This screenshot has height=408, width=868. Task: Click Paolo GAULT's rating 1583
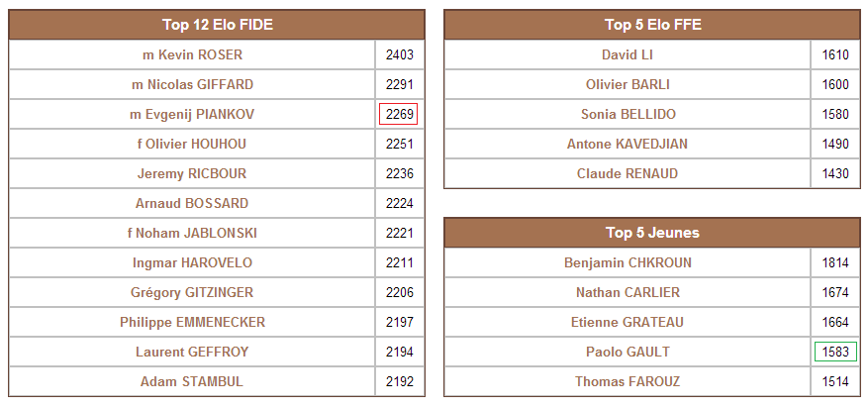coord(835,353)
